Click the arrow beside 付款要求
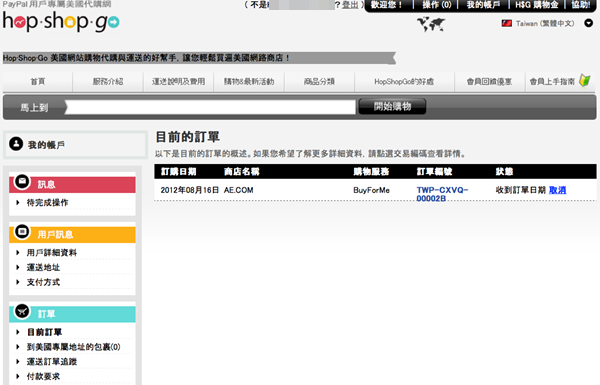 [18, 377]
